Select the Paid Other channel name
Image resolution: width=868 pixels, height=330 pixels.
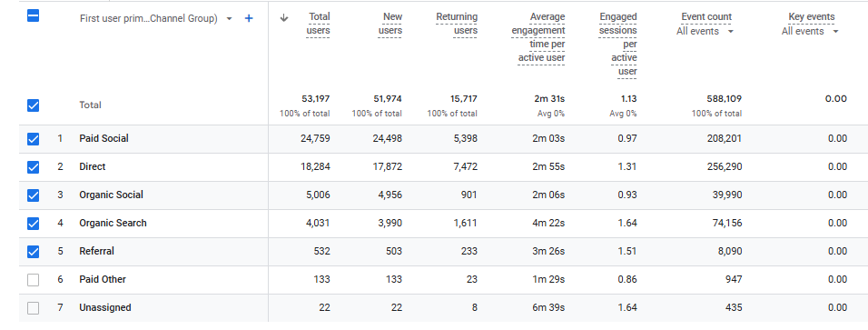point(103,279)
